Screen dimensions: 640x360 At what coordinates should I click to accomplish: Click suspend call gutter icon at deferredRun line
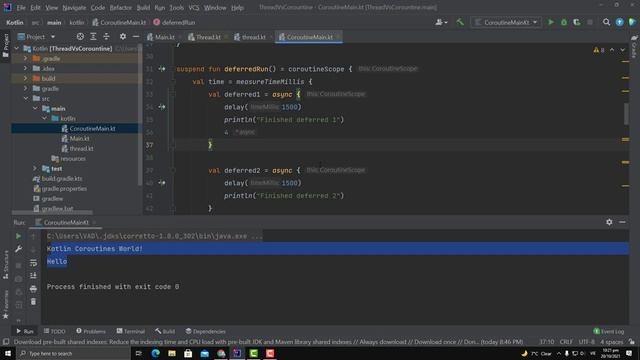click(162, 69)
